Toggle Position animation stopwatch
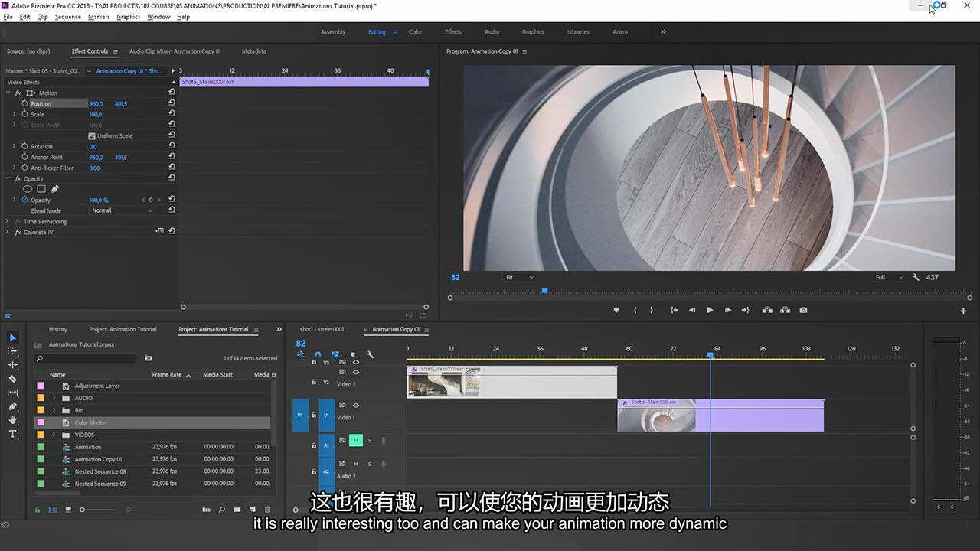980x551 pixels. click(24, 103)
